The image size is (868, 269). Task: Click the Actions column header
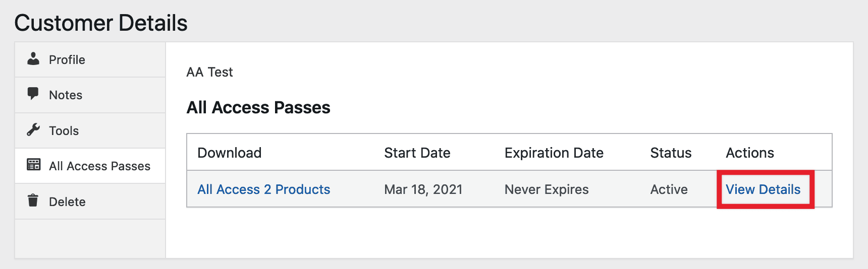(750, 153)
